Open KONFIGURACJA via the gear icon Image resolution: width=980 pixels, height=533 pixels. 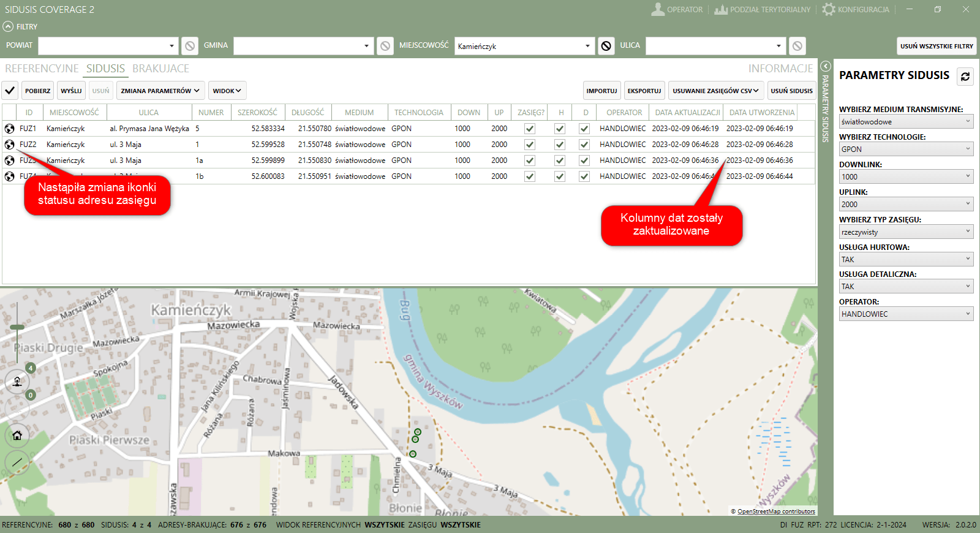pyautogui.click(x=828, y=9)
